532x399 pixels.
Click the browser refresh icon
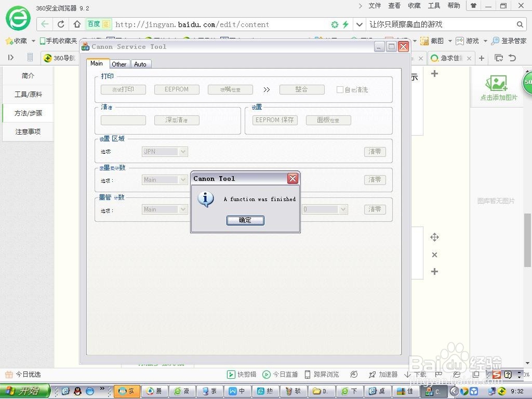click(61, 24)
